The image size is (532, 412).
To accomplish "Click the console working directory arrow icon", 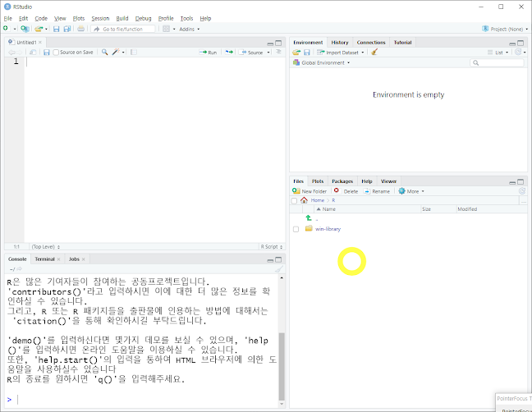I will coord(20,269).
